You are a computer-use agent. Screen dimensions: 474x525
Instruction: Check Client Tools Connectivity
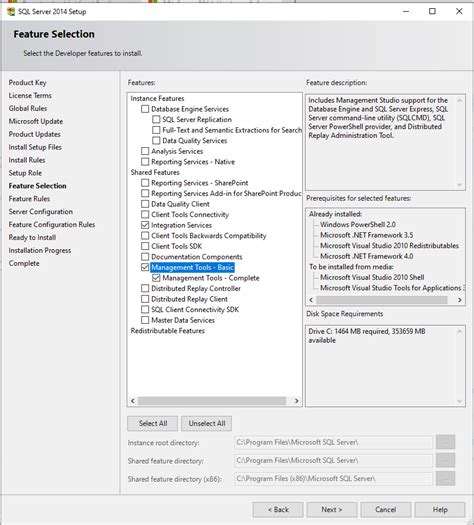pyautogui.click(x=145, y=215)
